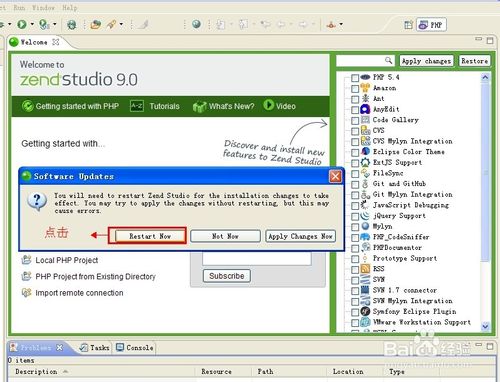Click the Subscribe button
500x382 pixels.
pos(227,276)
